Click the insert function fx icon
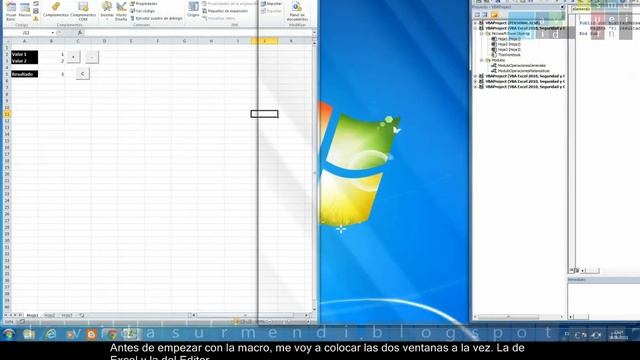Viewport: 640px width, 360px height. click(x=80, y=33)
